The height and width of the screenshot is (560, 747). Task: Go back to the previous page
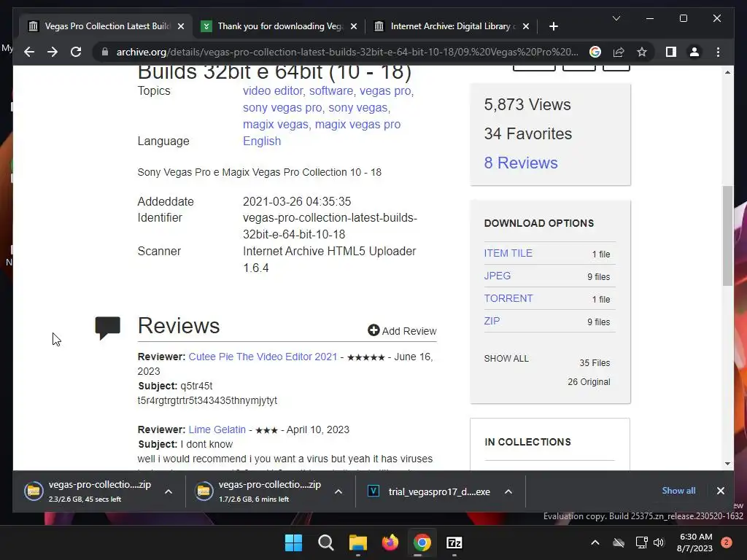pyautogui.click(x=29, y=52)
